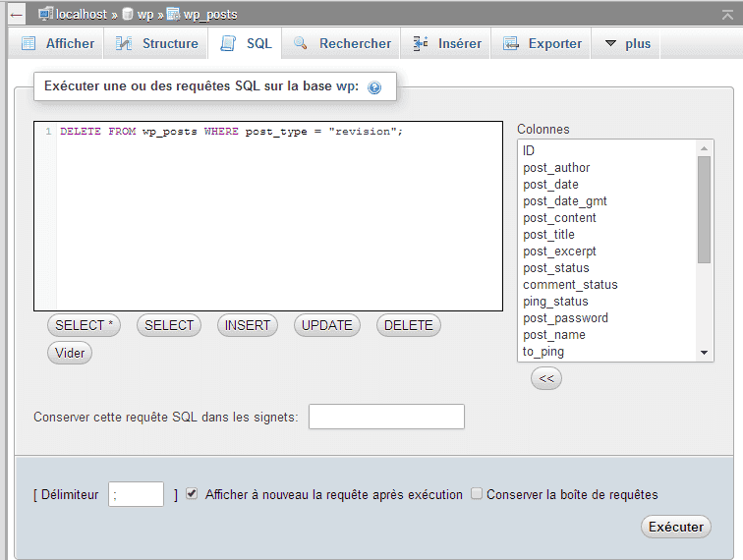Open the Afficher tab
743x560 pixels.
click(x=58, y=44)
